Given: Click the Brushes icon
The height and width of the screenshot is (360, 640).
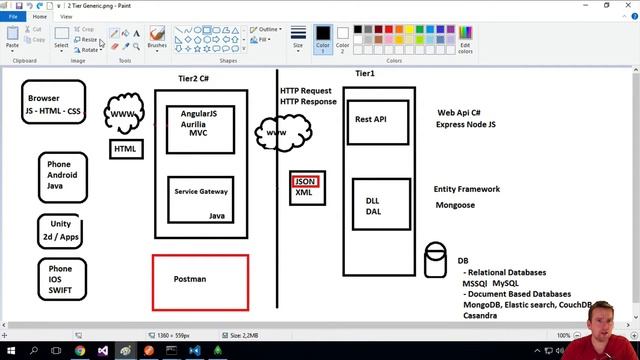Looking at the screenshot, I should 157,33.
